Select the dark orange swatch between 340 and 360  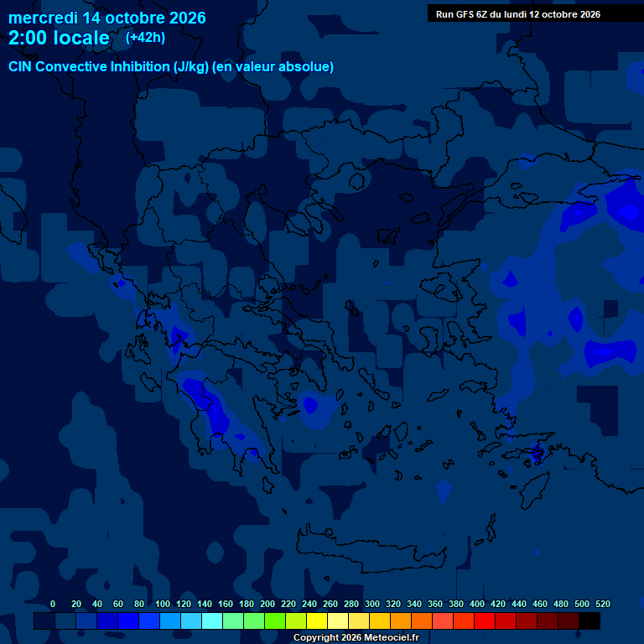click(x=422, y=621)
